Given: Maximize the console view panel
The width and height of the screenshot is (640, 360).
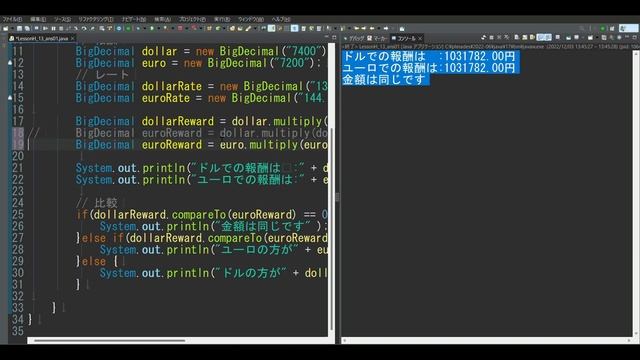Looking at the screenshot, I should click(635, 37).
